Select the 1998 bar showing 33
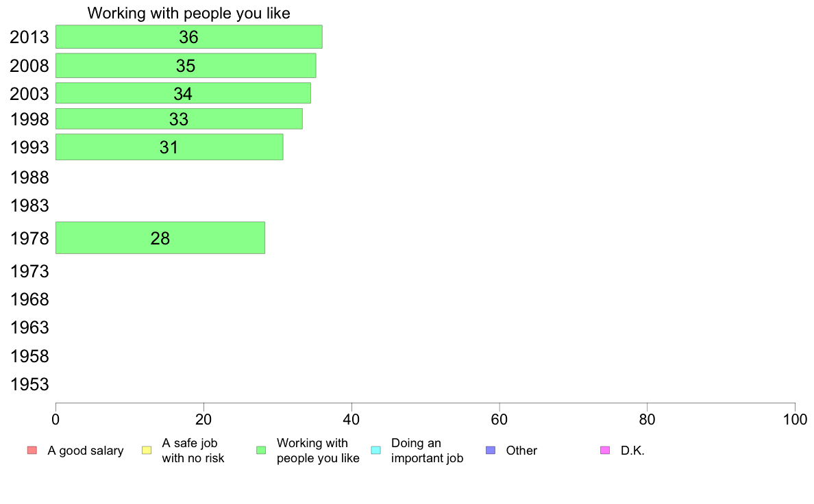 [x=179, y=119]
